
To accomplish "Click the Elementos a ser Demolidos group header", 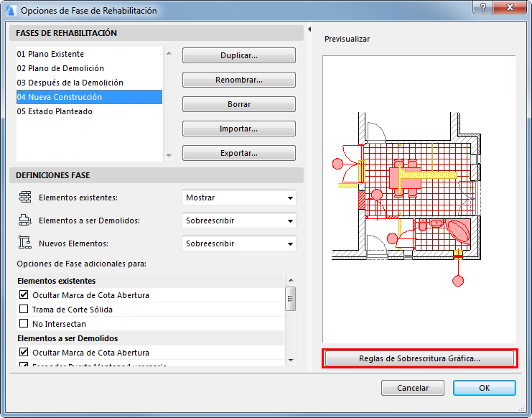I will click(x=150, y=338).
